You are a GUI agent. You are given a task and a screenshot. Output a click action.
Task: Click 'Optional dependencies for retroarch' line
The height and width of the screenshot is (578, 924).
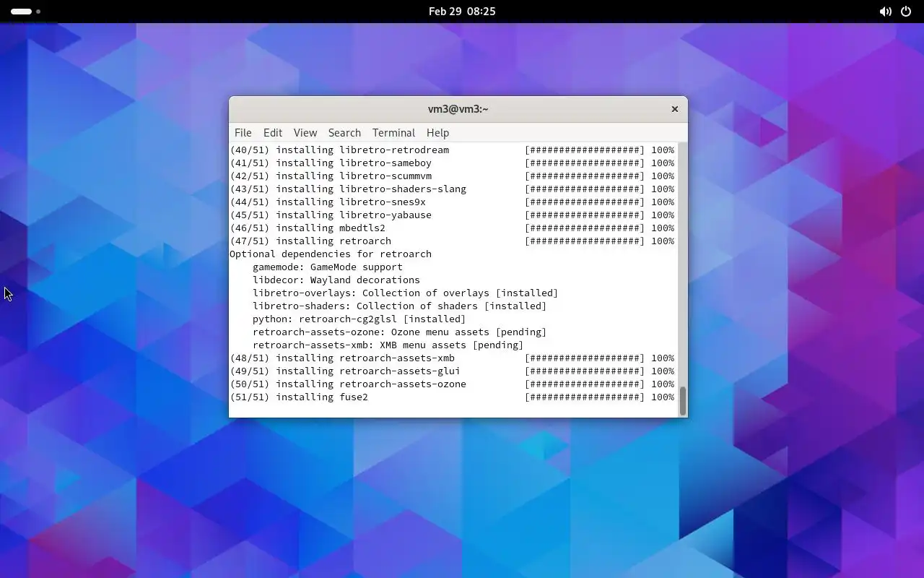[331, 254]
